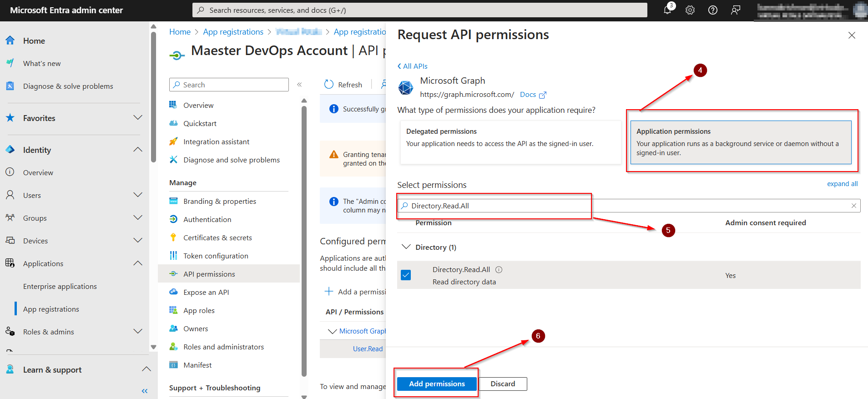
Task: Collapse the Applications chevron
Action: coord(138,263)
